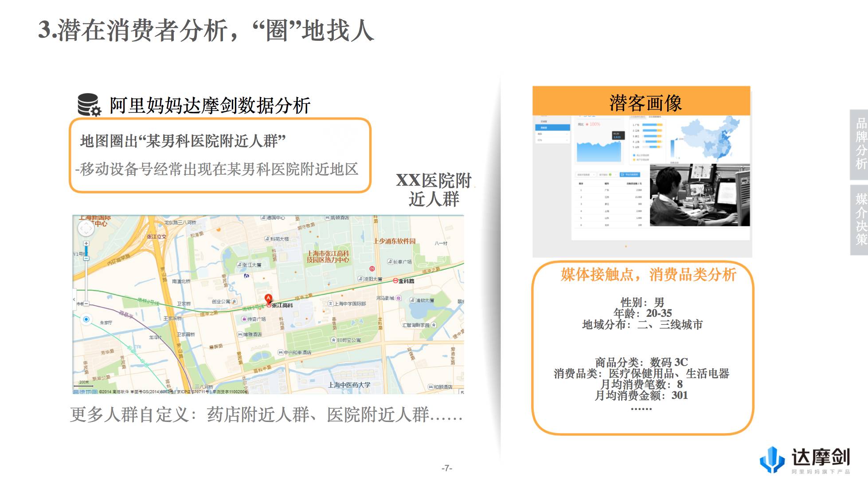Screen dimensions: 868x481
Task: Click the 金科路 metro station icon
Action: (395, 281)
